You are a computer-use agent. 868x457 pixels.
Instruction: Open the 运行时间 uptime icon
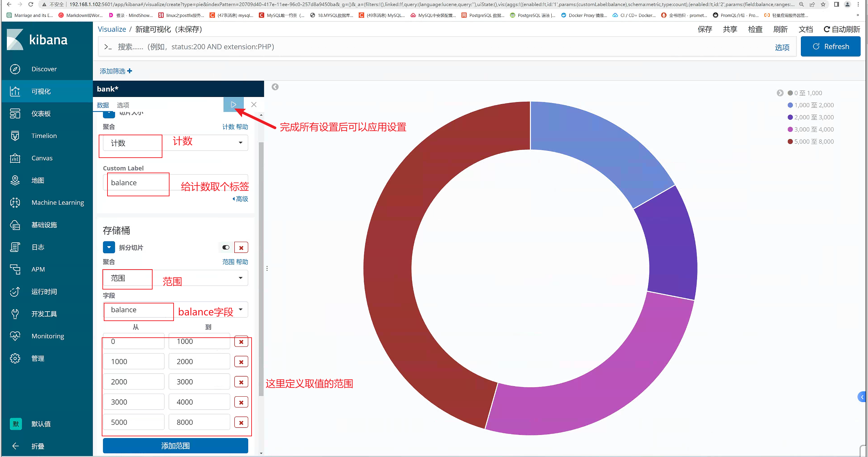[x=15, y=292]
